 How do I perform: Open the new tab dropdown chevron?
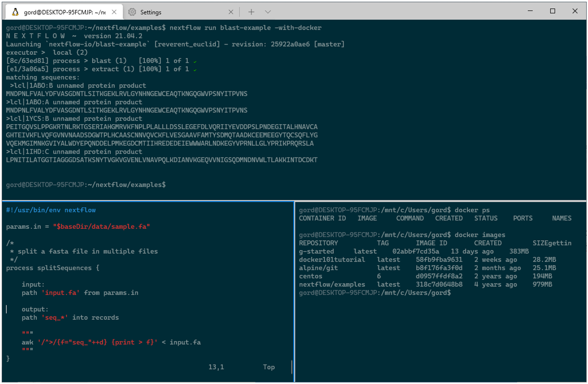(x=268, y=12)
